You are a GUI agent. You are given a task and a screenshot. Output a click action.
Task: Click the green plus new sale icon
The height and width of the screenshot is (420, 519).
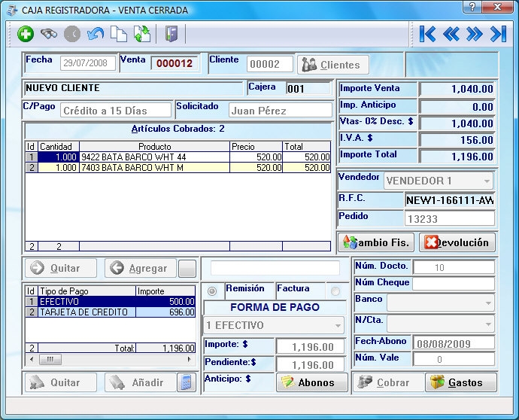[26, 34]
